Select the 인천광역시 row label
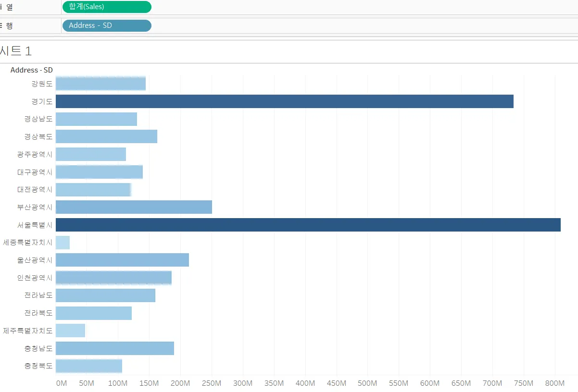This screenshot has height=392, width=578. click(x=35, y=278)
